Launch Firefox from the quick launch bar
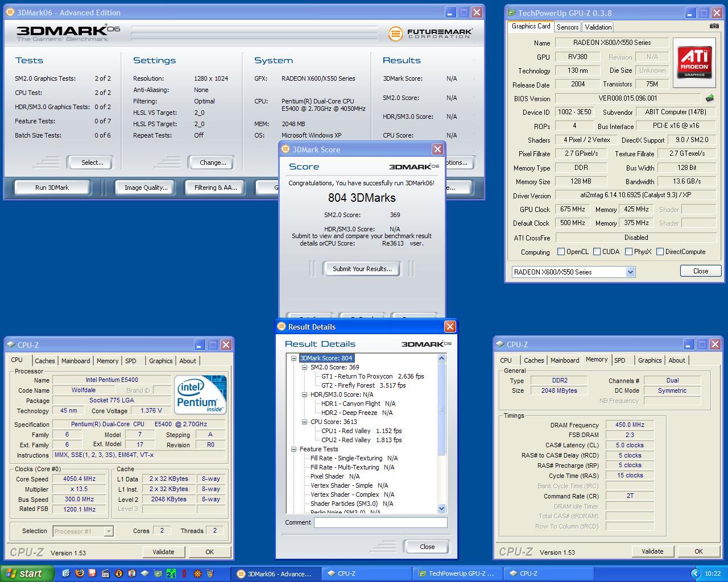Viewport: 728px width, 582px height. click(x=79, y=573)
